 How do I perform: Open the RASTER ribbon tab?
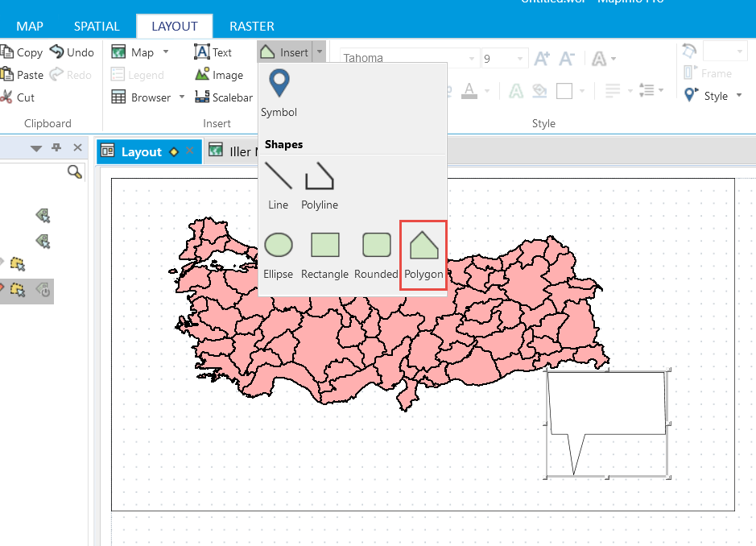click(252, 26)
